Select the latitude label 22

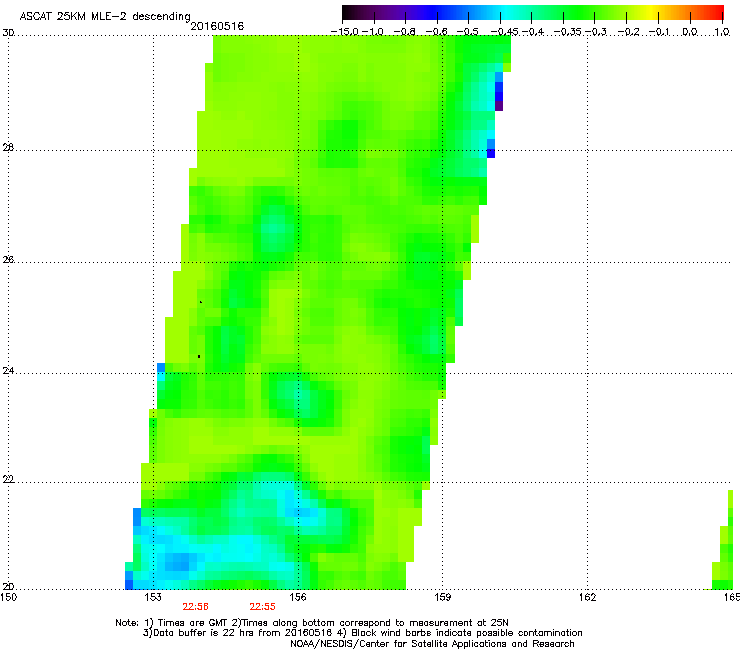click(x=8, y=480)
